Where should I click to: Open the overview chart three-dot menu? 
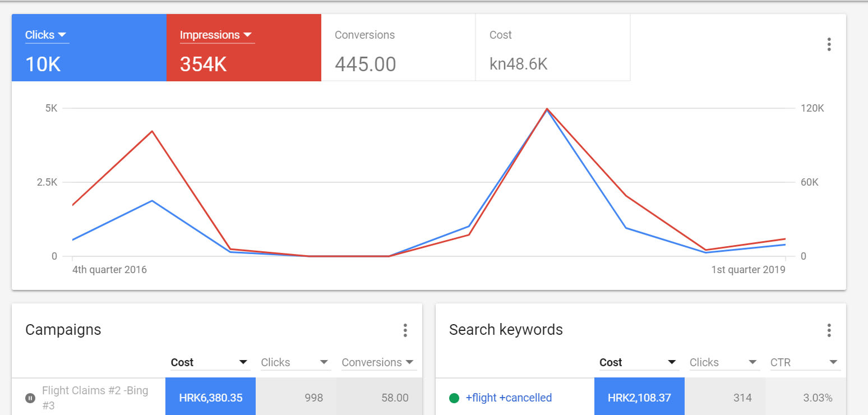tap(829, 45)
